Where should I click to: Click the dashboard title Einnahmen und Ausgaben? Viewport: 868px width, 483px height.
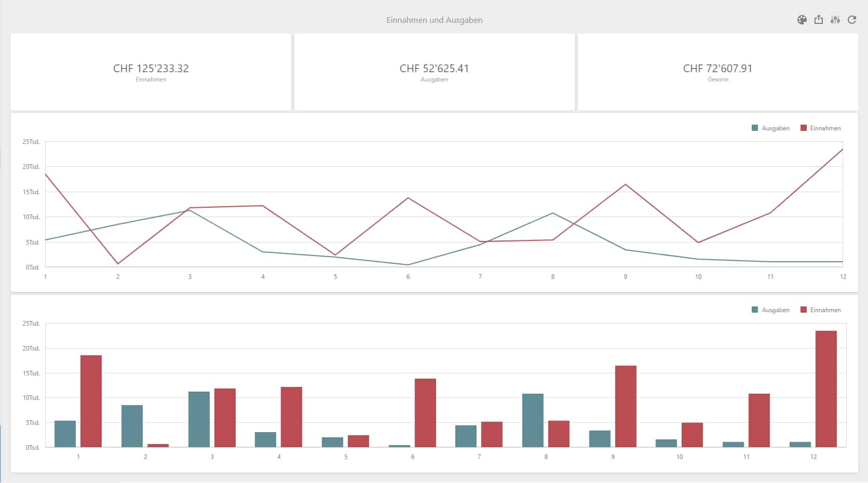click(434, 20)
